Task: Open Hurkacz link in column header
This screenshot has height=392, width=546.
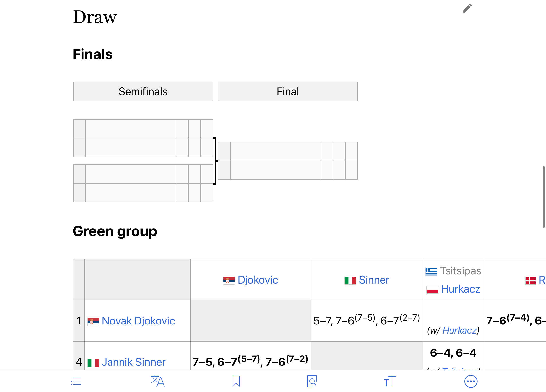Action: pos(461,289)
